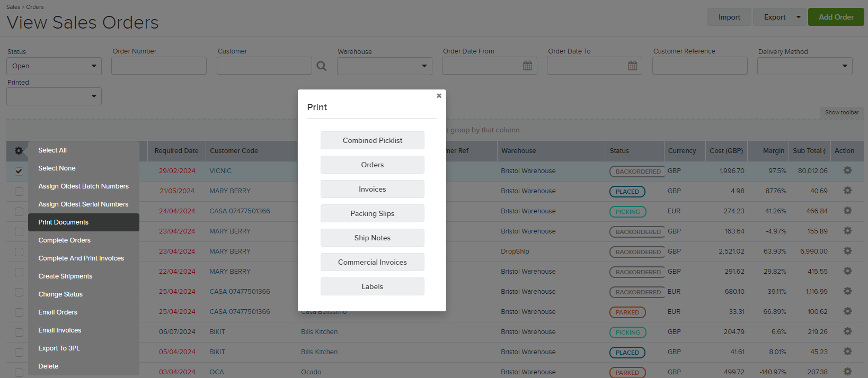
Task: Click the Sales breadcrumb link
Action: 13,7
